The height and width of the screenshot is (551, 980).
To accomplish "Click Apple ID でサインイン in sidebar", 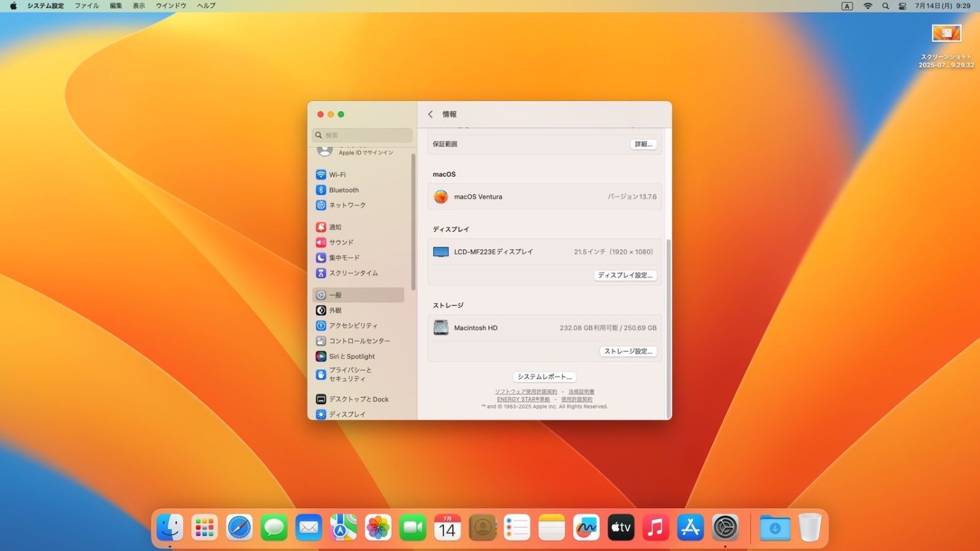I will click(x=366, y=152).
